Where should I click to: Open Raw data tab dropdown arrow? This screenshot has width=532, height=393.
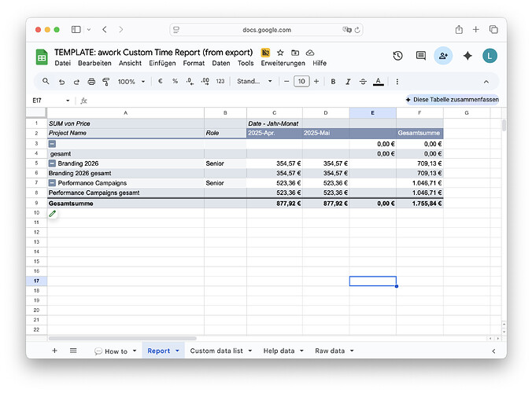[352, 351]
